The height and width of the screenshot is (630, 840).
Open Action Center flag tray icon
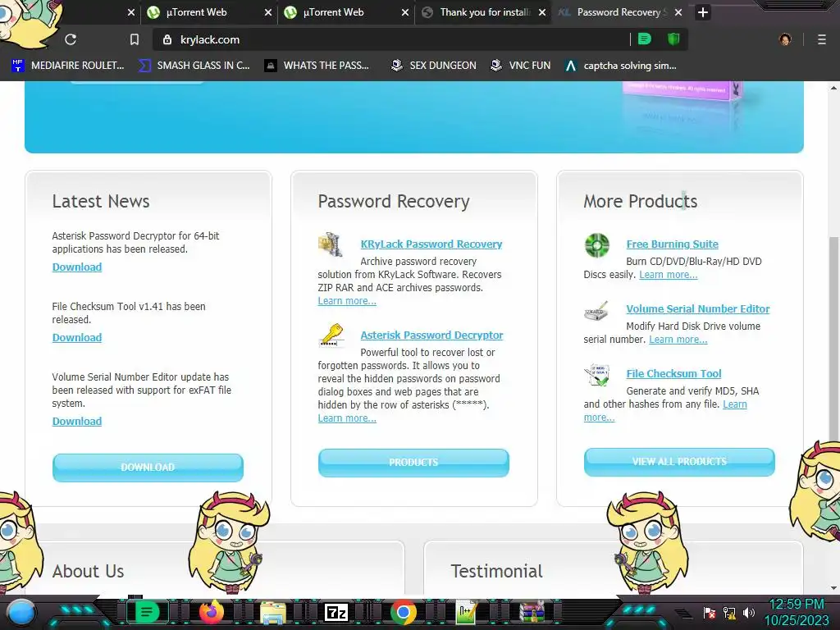click(x=710, y=613)
